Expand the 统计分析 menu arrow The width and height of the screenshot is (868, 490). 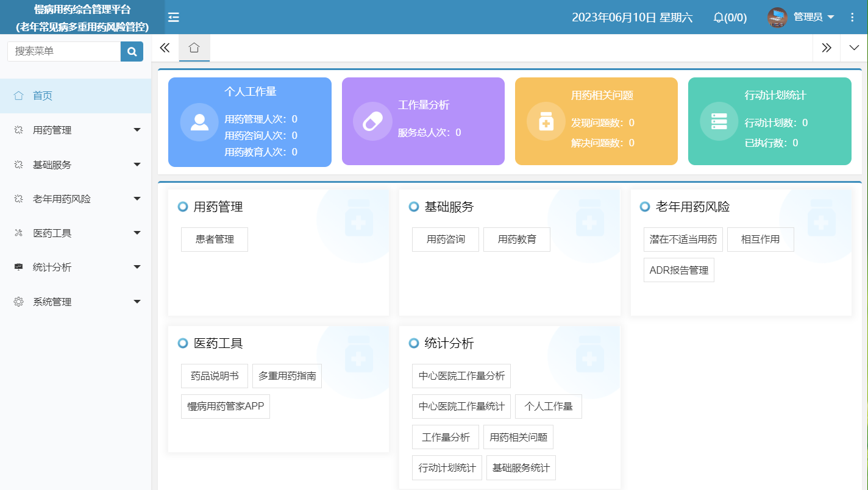click(137, 267)
